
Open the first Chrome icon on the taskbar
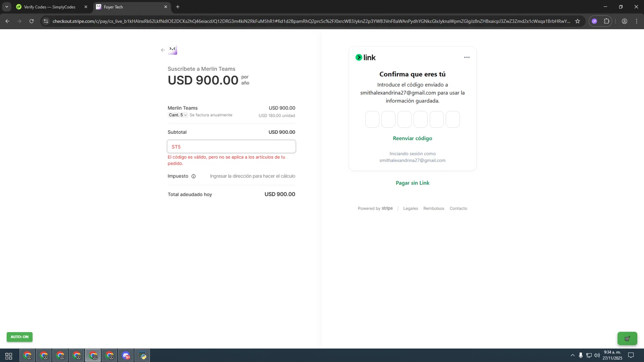click(x=27, y=356)
